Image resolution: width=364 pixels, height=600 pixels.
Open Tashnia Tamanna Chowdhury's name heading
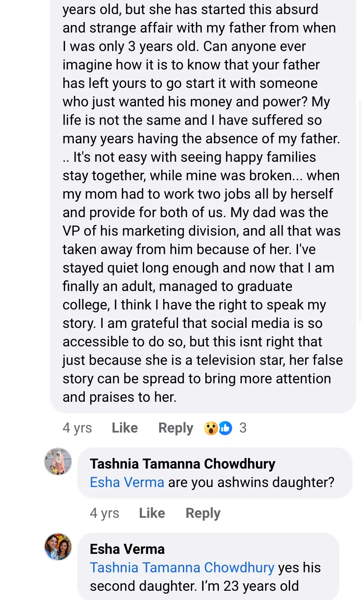182,464
